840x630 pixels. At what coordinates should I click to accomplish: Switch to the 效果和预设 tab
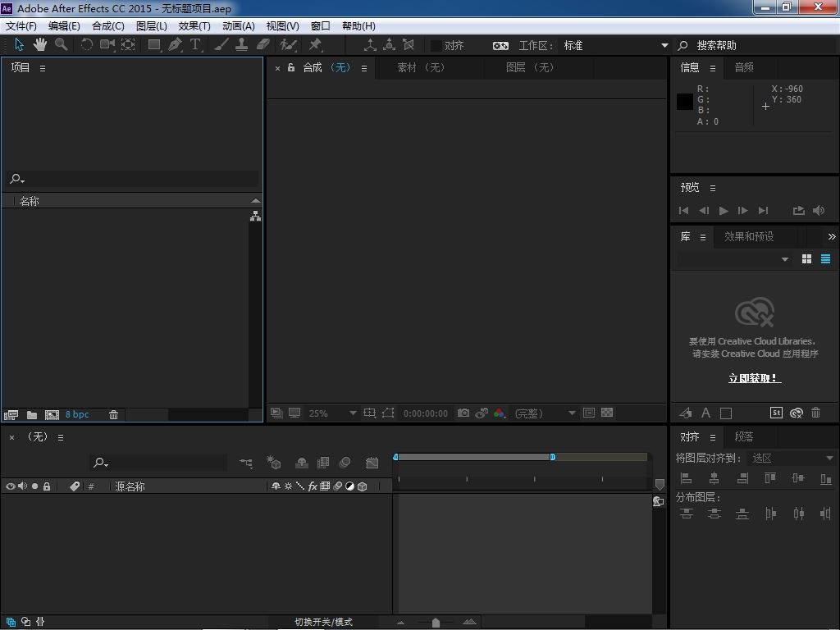tap(749, 236)
